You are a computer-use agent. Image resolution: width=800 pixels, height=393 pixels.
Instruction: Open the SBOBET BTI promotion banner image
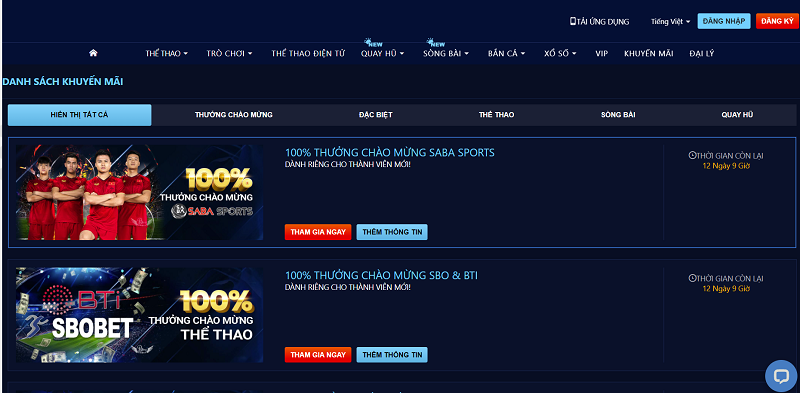(x=139, y=315)
